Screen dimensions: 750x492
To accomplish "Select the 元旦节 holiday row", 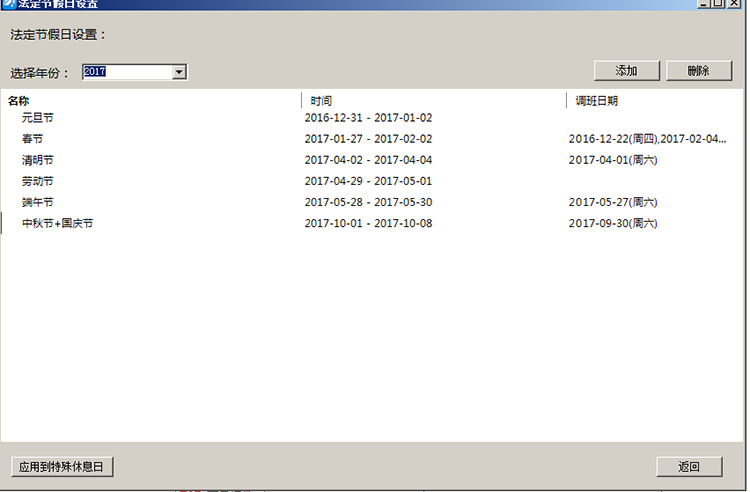I will tap(37, 118).
